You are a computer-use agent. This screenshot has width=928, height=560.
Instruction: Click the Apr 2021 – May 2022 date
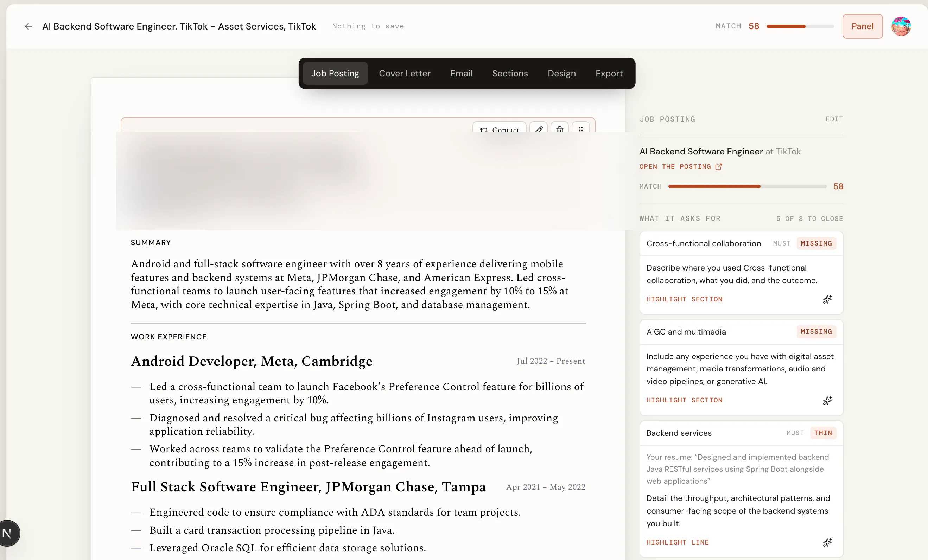[x=546, y=487]
